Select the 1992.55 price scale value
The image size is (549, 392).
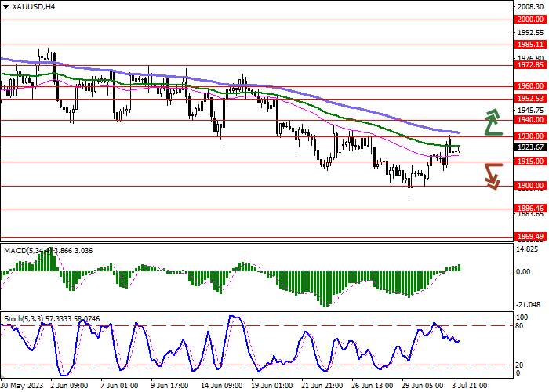click(x=531, y=33)
